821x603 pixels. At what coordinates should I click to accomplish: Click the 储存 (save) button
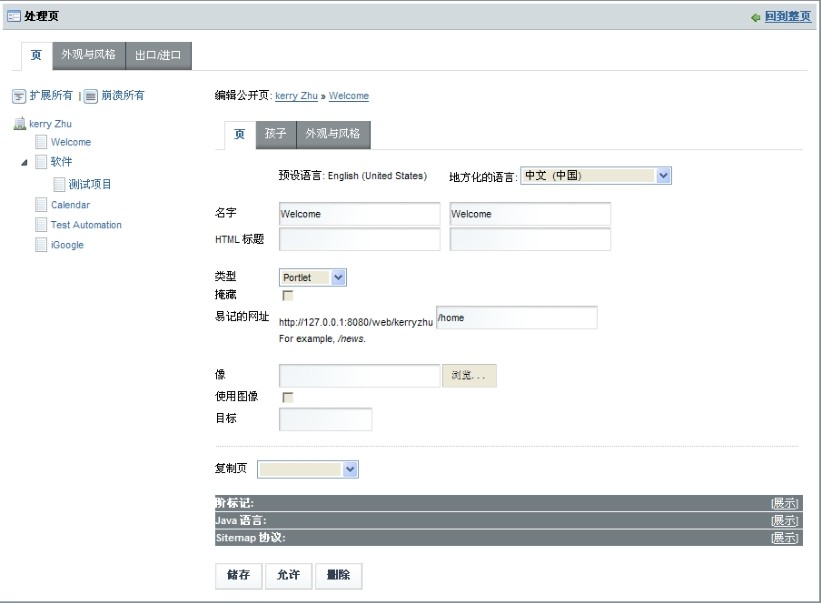click(x=238, y=575)
